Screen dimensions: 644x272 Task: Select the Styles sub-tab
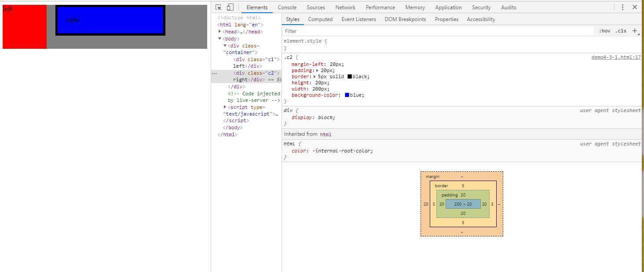(x=293, y=19)
